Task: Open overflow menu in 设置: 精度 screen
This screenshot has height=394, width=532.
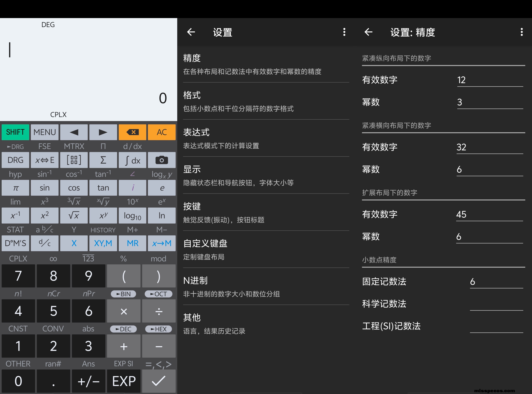Action: [521, 32]
